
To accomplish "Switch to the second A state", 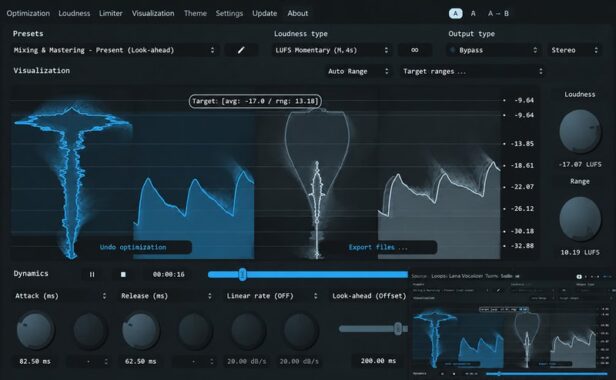I will tap(473, 13).
